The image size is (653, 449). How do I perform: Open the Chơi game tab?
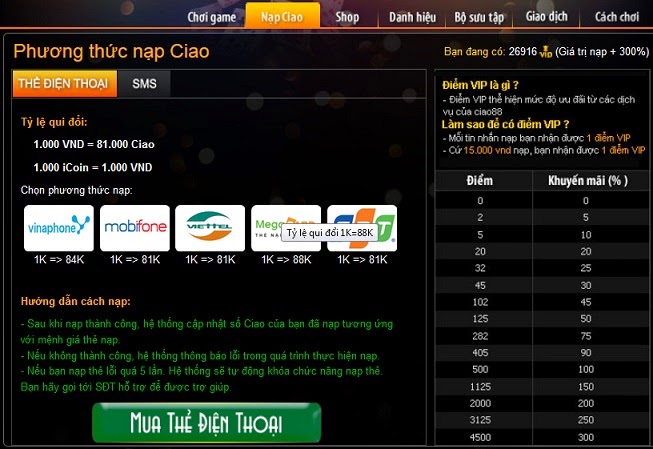(212, 17)
